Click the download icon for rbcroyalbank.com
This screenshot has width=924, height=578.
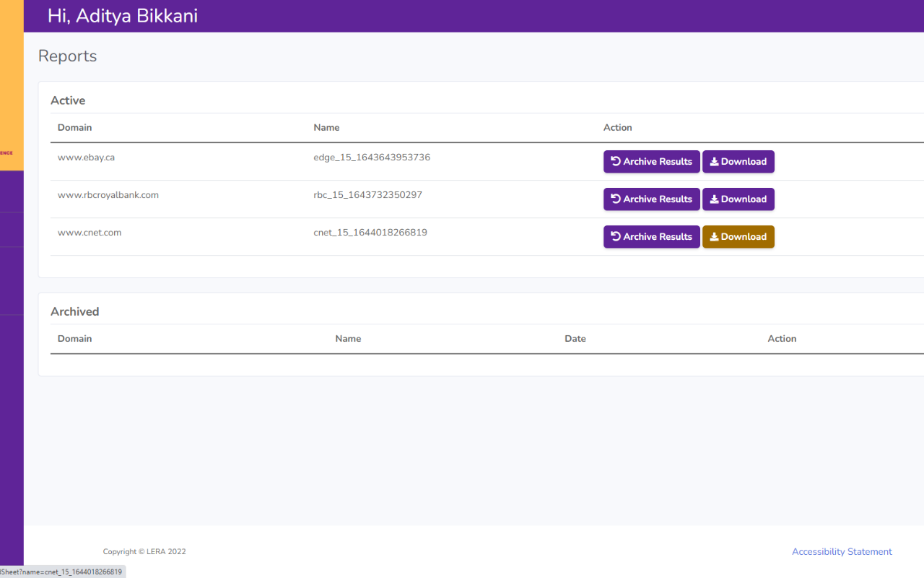[714, 199]
